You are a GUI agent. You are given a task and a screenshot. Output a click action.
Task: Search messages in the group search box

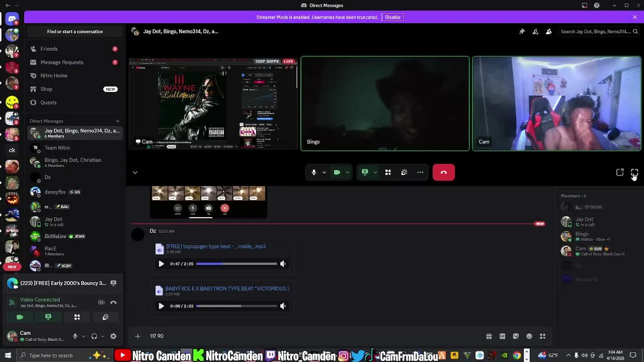coord(599,32)
